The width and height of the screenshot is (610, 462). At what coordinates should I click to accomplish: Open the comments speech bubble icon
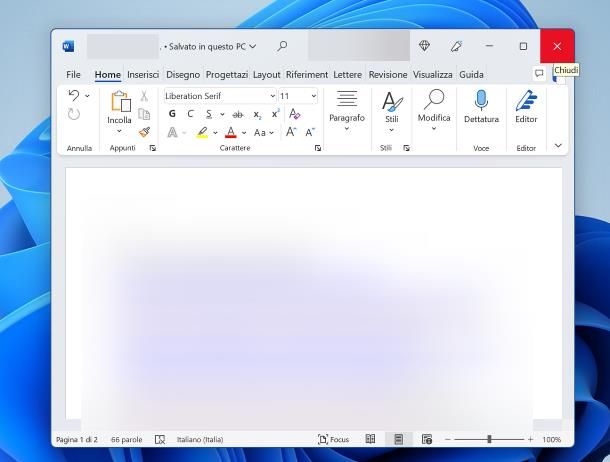pos(539,74)
